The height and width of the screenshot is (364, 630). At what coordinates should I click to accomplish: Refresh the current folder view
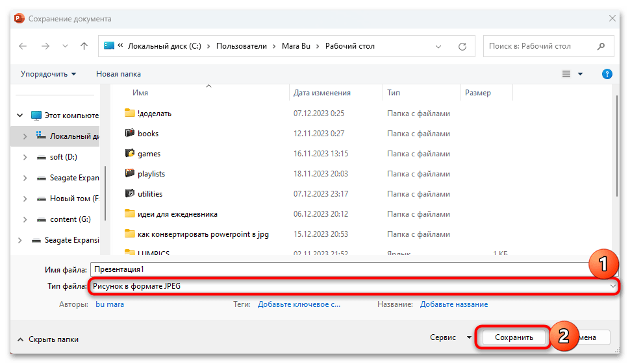coord(462,47)
